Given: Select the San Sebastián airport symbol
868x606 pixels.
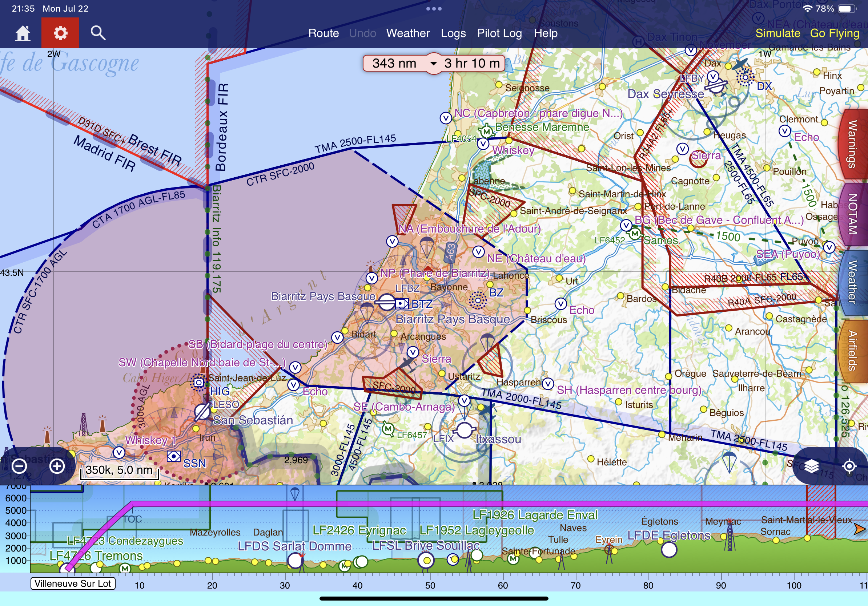Looking at the screenshot, I should (202, 412).
